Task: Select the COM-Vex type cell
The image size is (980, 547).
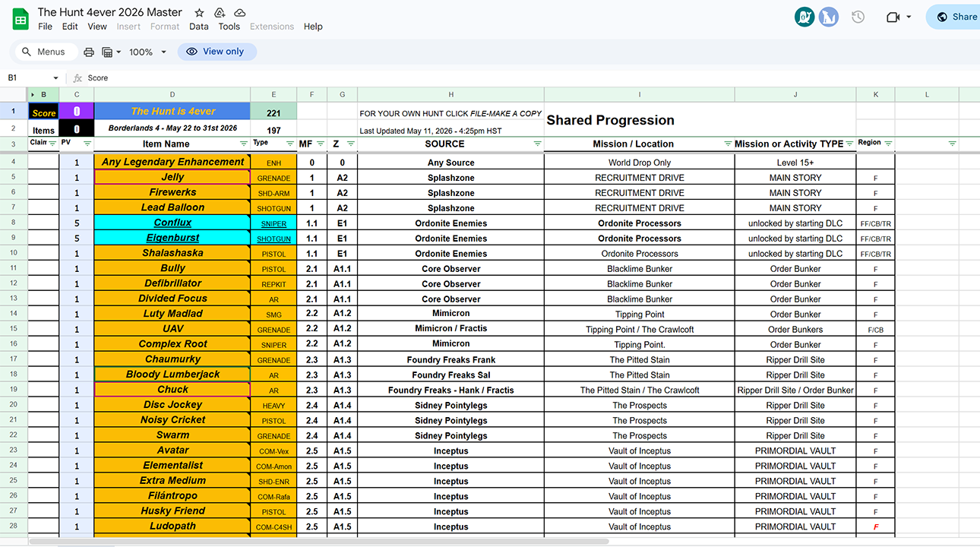Action: click(x=273, y=451)
